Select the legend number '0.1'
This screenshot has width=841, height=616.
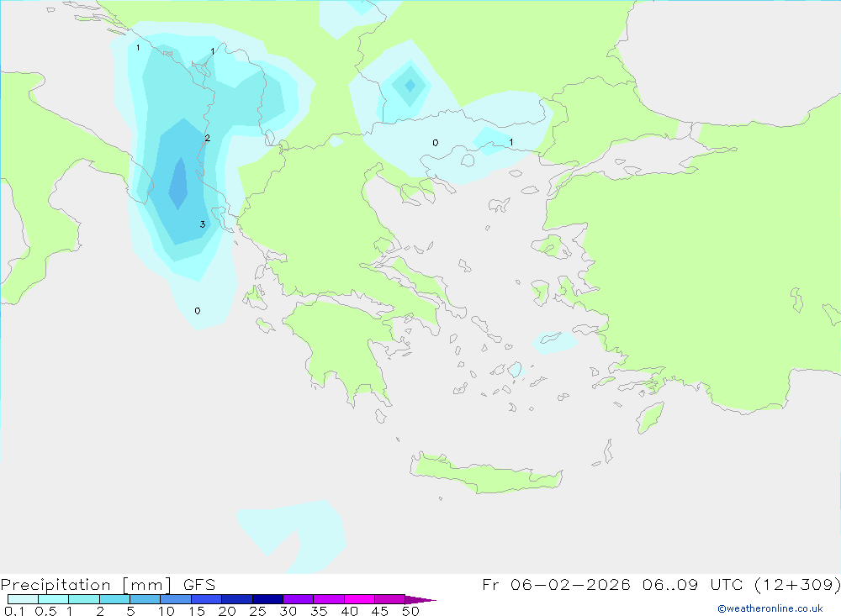pyautogui.click(x=14, y=611)
